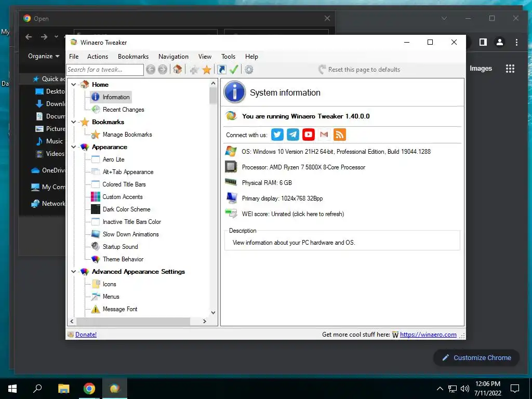Screen dimensions: 532x399
Task: Click Reset this page to defaults
Action: 360,70
